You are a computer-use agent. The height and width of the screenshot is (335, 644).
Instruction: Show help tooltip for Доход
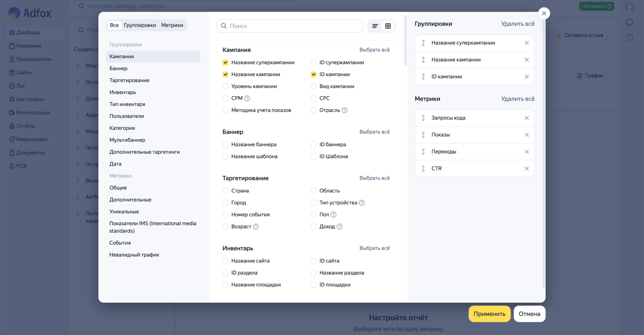click(340, 227)
